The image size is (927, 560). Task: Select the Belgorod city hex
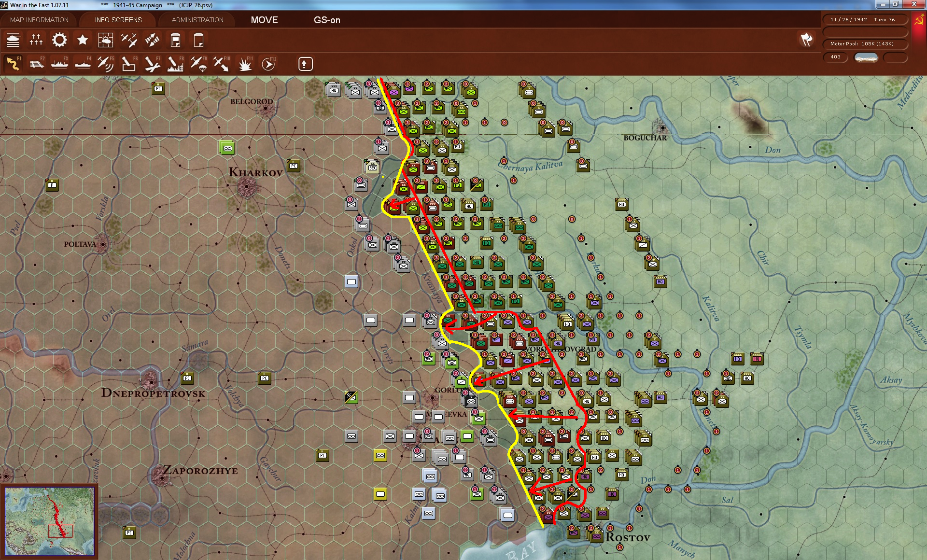click(x=265, y=109)
